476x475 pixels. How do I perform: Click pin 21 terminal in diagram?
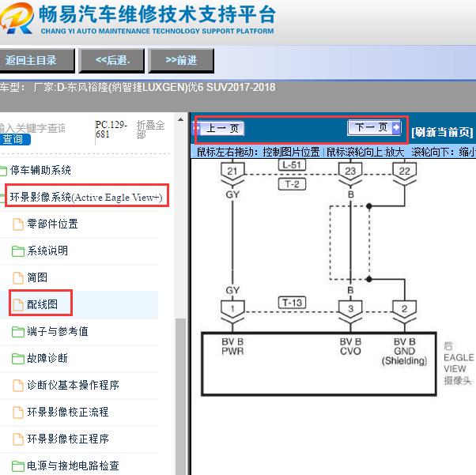(x=232, y=172)
